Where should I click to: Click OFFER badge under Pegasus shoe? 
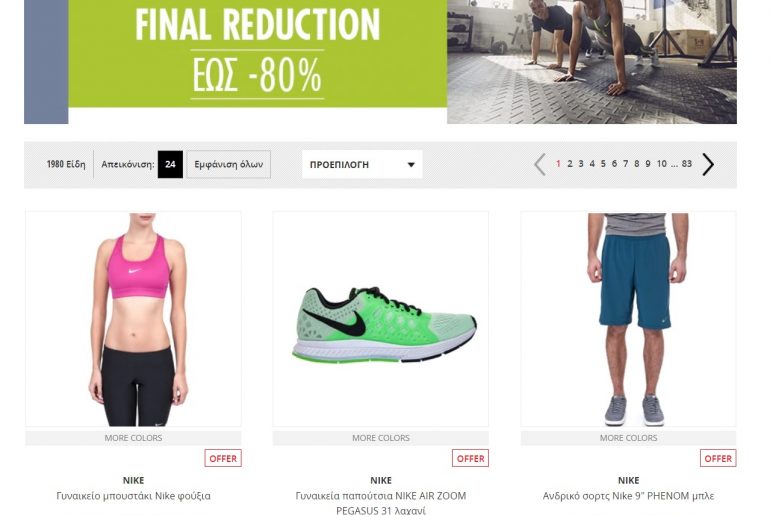click(x=470, y=458)
